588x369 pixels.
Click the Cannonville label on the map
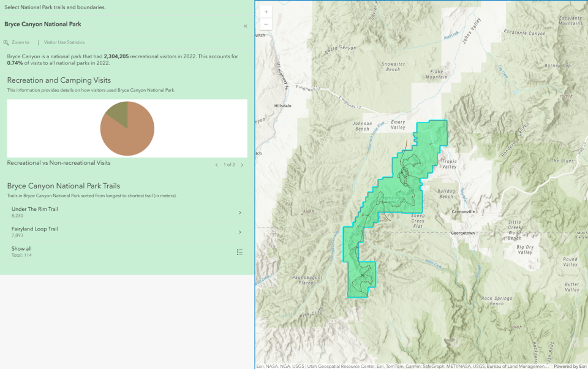point(463,211)
